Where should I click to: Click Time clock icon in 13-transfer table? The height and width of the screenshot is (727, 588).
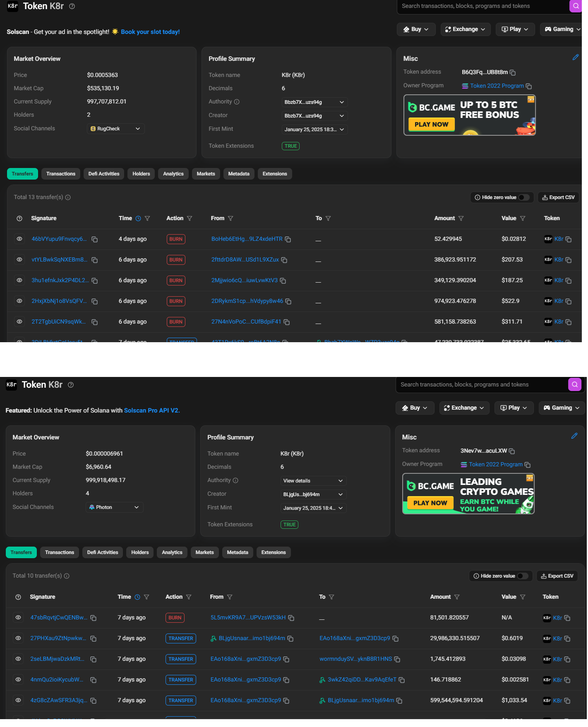coord(138,218)
